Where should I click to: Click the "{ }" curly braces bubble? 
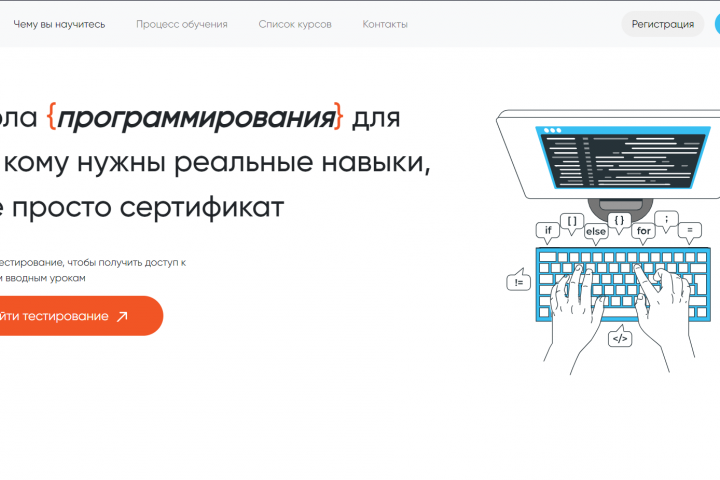[619, 222]
